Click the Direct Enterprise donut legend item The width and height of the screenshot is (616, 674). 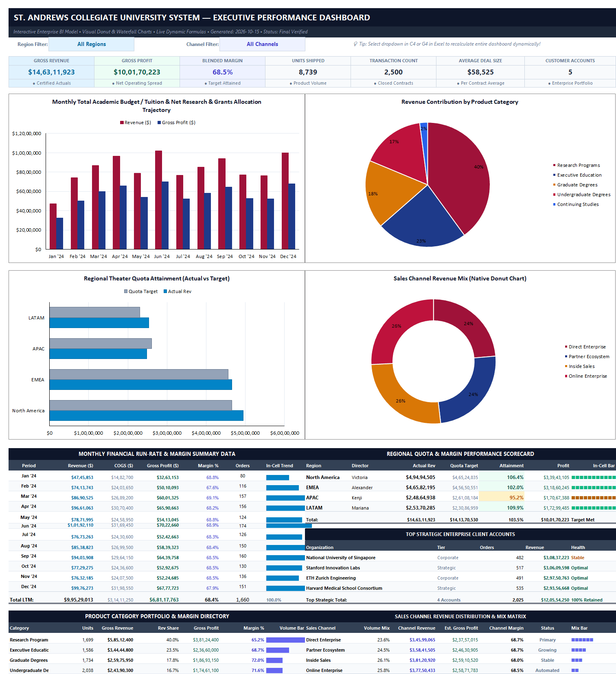[x=585, y=347]
